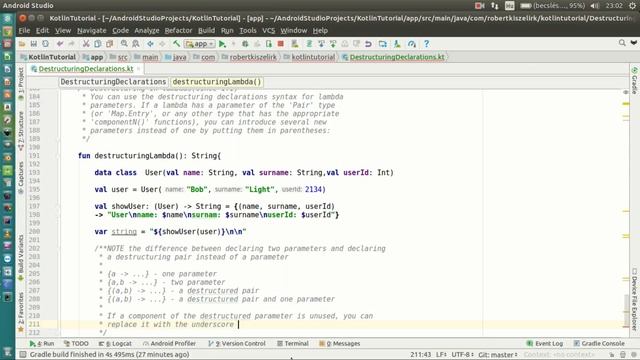Viewport: 640px width, 360px height.
Task: Toggle the Captures tool window
Action: click(21, 177)
